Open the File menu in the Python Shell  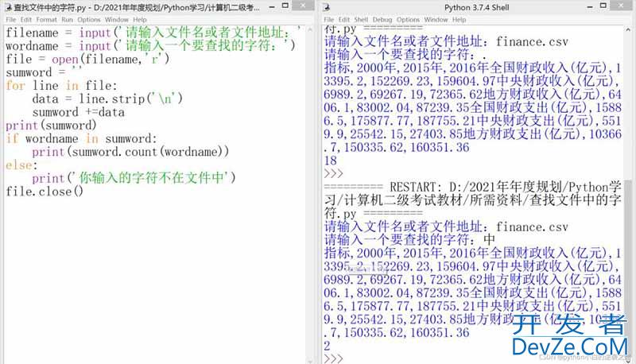tap(328, 19)
